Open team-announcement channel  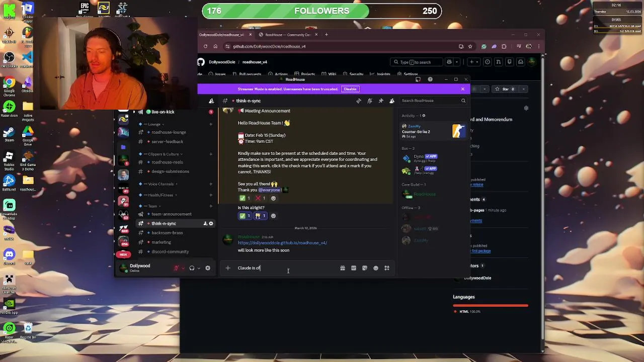point(171,214)
